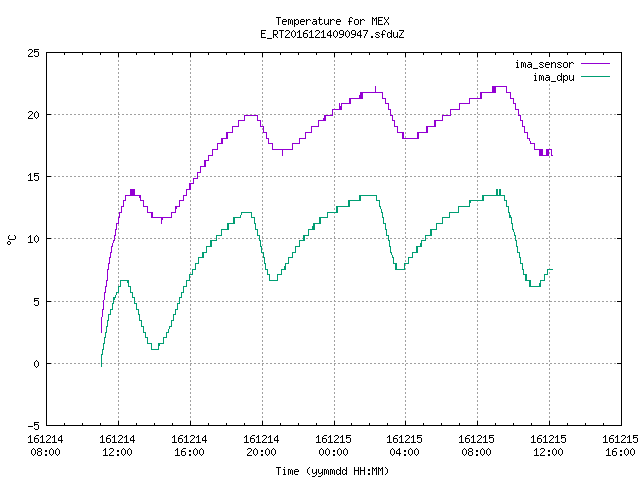Click the chart title 'Temperature for MEX'

click(332, 21)
